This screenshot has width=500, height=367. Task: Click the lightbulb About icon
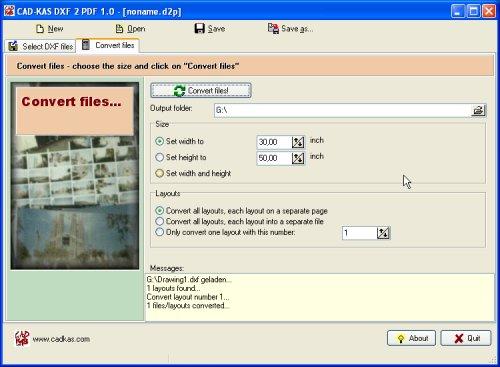coord(401,339)
